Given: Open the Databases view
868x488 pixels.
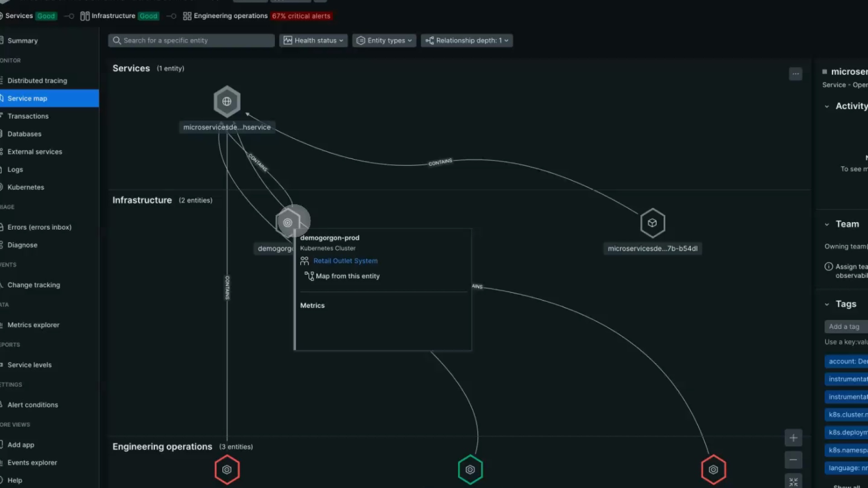Looking at the screenshot, I should (24, 134).
